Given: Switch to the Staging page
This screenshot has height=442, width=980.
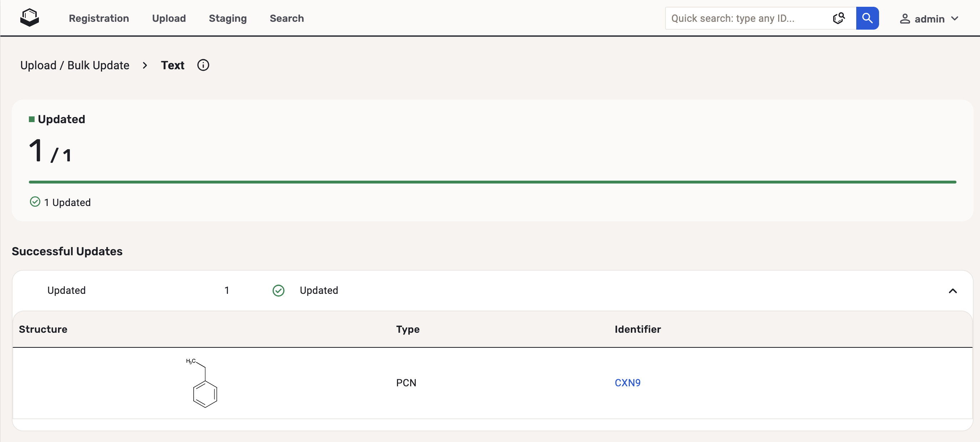Looking at the screenshot, I should click(228, 18).
